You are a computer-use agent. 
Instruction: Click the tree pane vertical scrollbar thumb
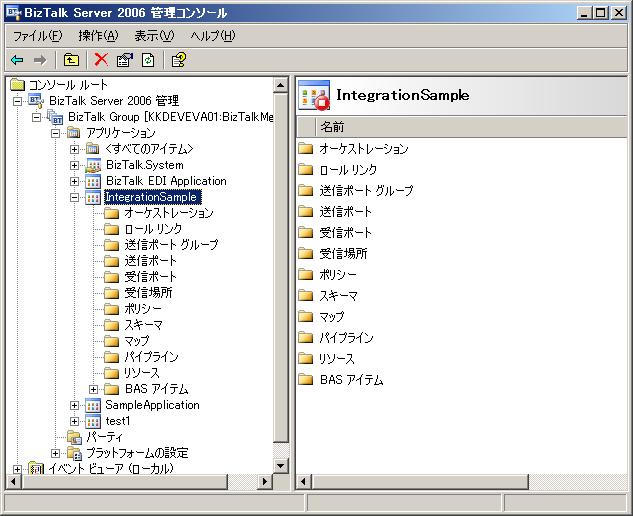[x=281, y=267]
